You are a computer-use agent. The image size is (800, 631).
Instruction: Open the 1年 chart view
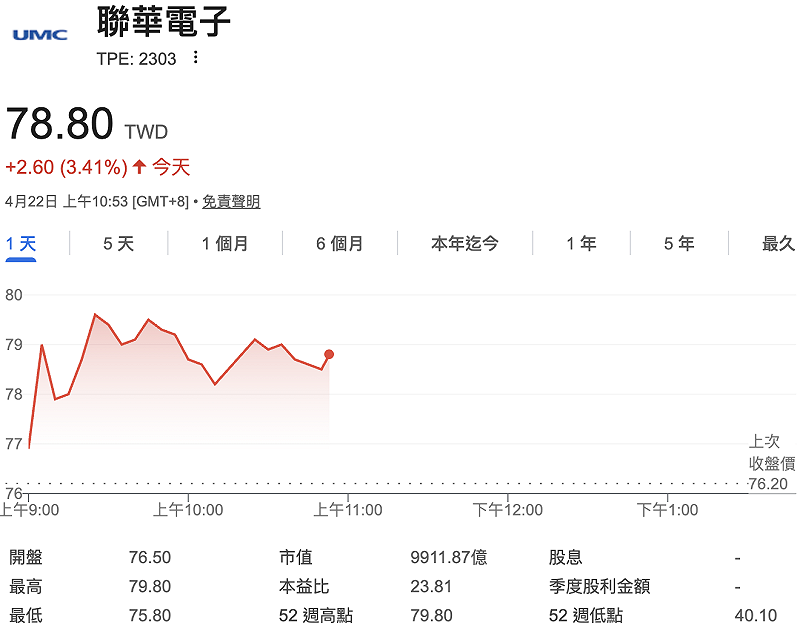[x=580, y=243]
